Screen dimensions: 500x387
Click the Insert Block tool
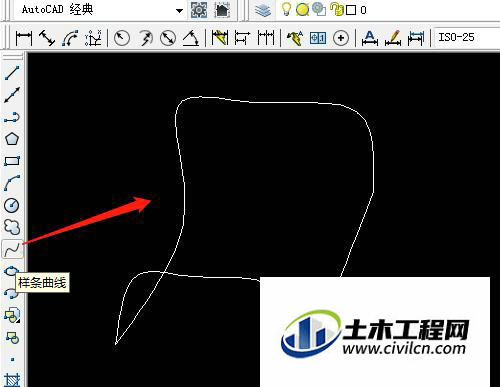12,315
